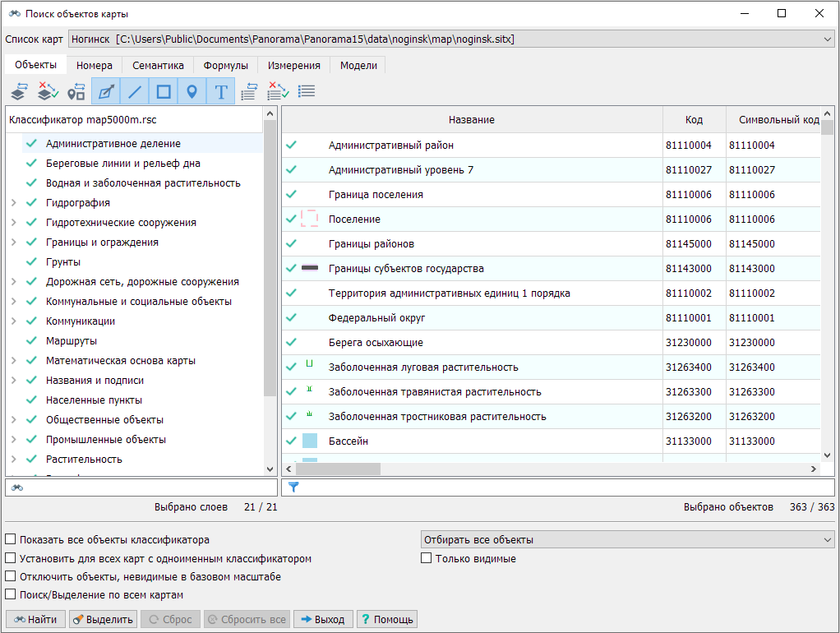
Task: Enable 'Поиск/Выделение по всем картам' checkbox
Action: [11, 594]
